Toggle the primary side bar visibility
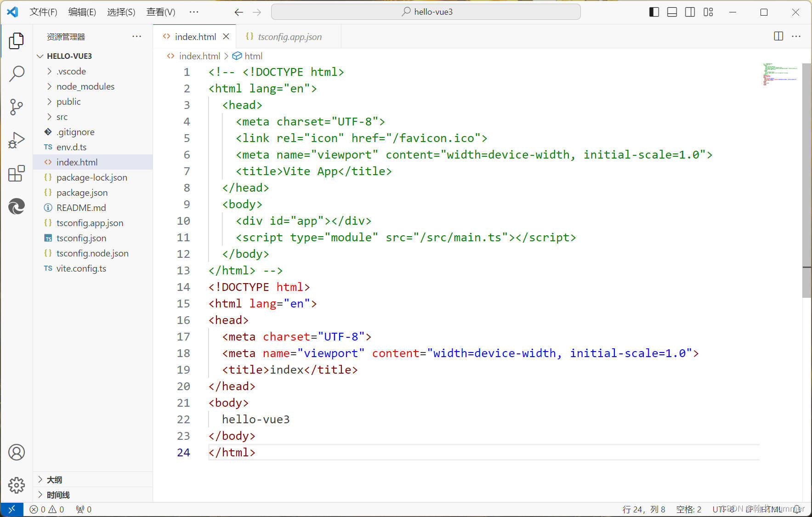Viewport: 812px width, 517px height. (653, 12)
